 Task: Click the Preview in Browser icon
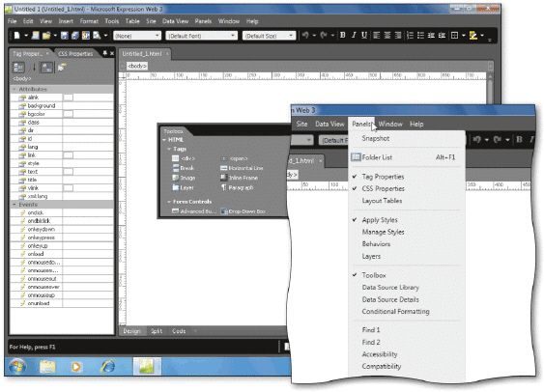97,36
